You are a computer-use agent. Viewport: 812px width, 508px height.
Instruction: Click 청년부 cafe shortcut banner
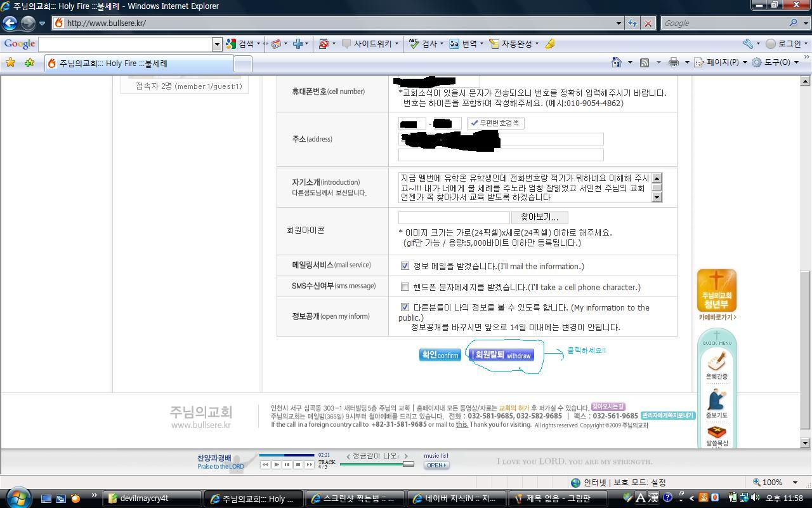tap(717, 295)
